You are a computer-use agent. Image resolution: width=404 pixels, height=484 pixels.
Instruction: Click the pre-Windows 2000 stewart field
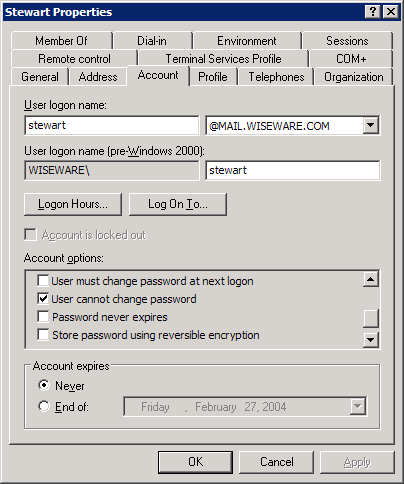click(293, 170)
